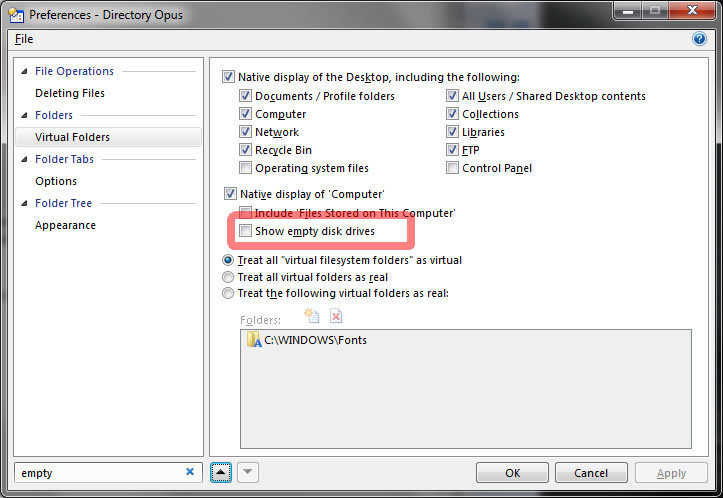The height and width of the screenshot is (498, 723).
Task: Clear the search filter text
Action: click(x=190, y=472)
